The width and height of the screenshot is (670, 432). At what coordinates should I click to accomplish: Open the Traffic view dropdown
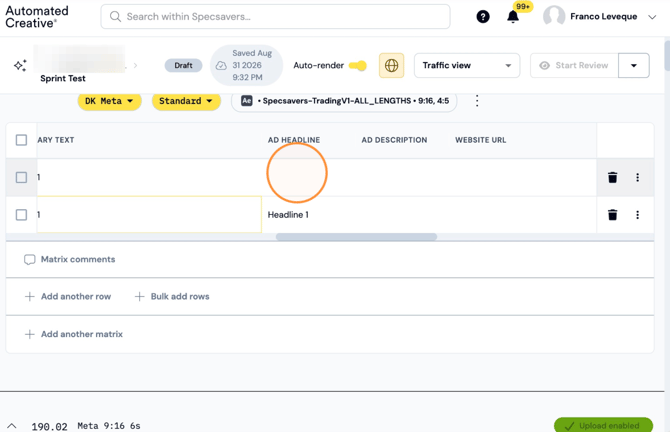[x=467, y=65]
